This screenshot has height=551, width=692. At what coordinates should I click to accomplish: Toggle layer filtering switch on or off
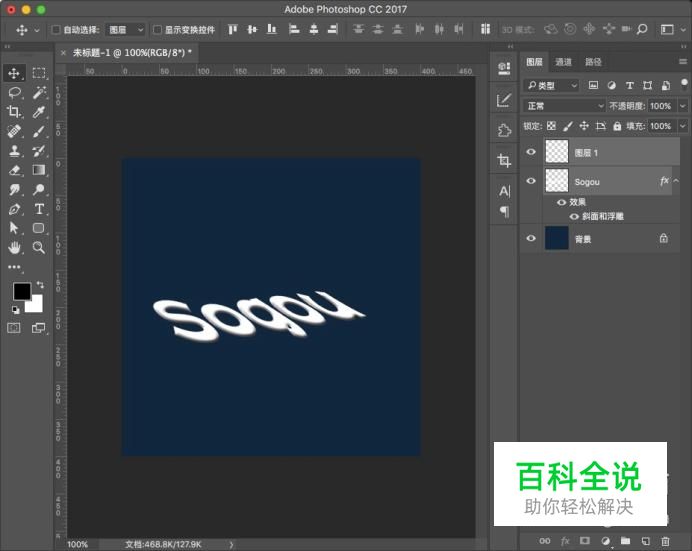[684, 84]
